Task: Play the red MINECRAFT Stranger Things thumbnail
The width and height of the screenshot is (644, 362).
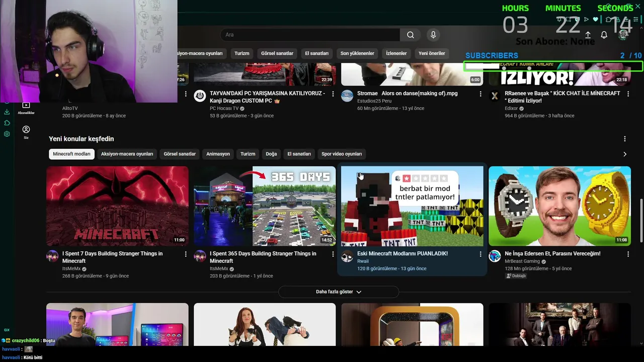Action: [x=117, y=206]
